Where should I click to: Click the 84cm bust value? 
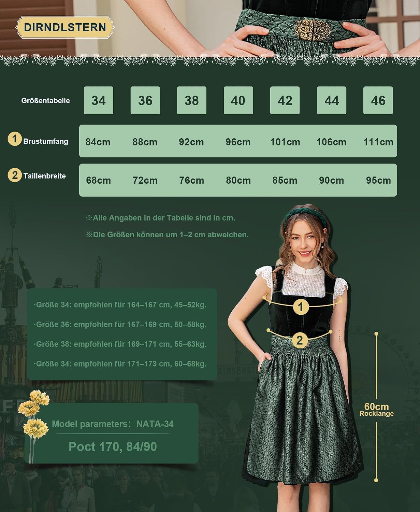(98, 142)
